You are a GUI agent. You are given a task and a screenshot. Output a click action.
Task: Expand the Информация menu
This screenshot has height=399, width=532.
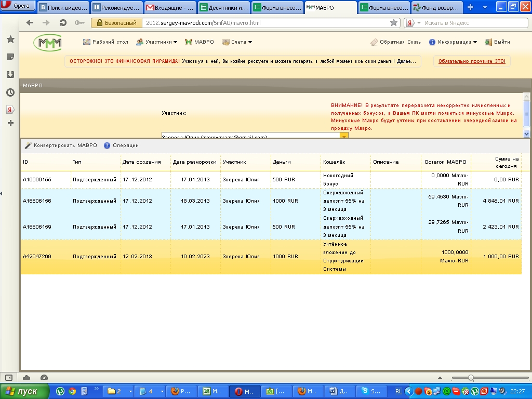[x=453, y=42]
